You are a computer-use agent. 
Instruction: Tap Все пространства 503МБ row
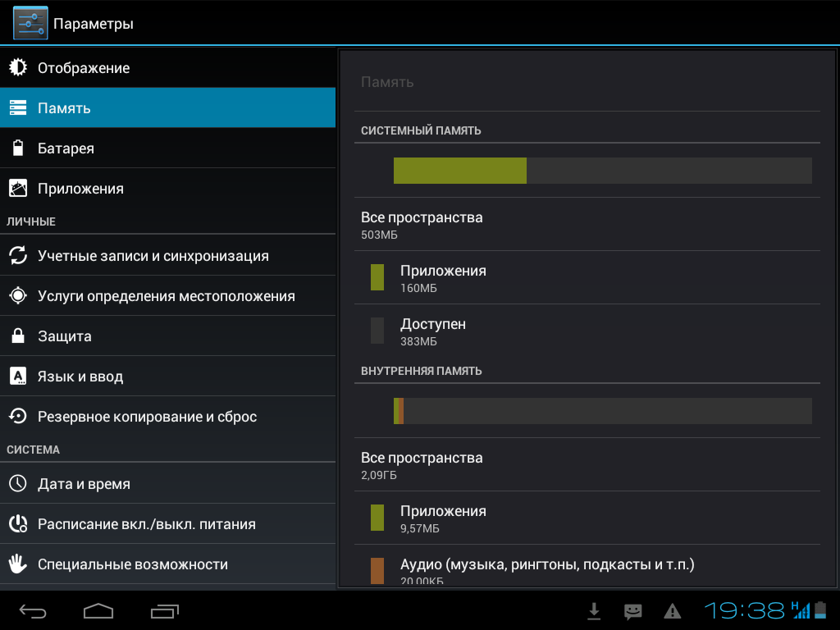point(587,225)
